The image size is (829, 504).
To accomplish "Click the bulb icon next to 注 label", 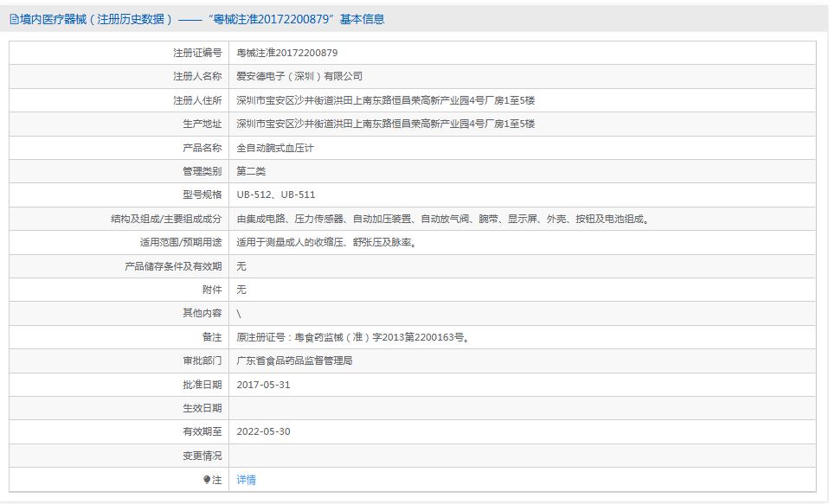I will [x=205, y=479].
